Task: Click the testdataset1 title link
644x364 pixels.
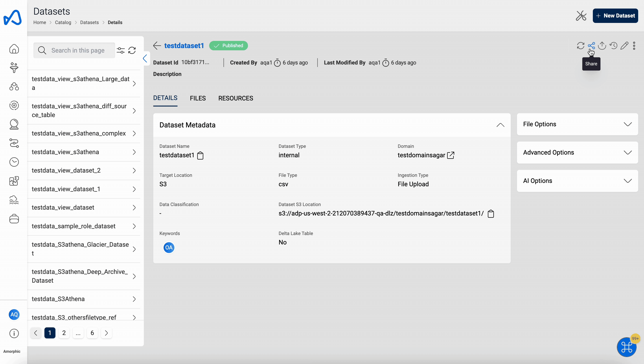Action: click(x=184, y=46)
